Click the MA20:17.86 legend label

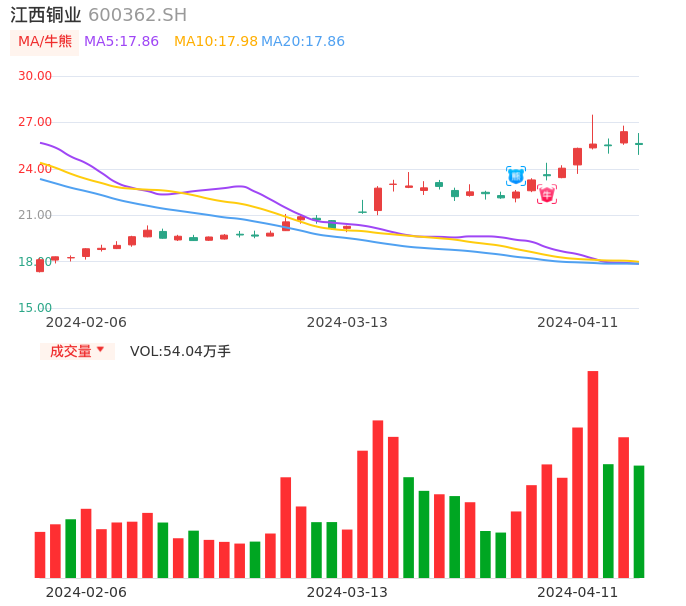pos(303,42)
